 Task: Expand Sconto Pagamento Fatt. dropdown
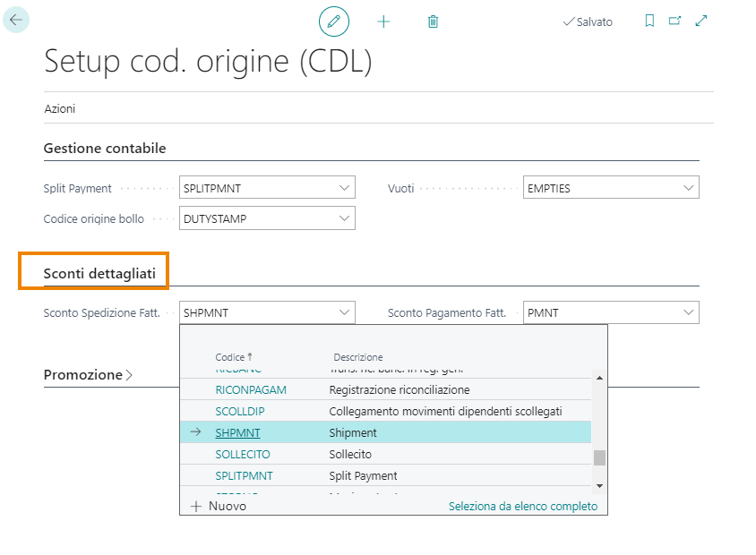(688, 312)
